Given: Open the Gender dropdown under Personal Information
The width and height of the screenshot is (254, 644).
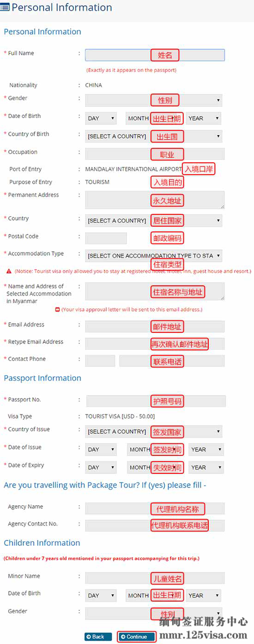Looking at the screenshot, I should (x=154, y=100).
